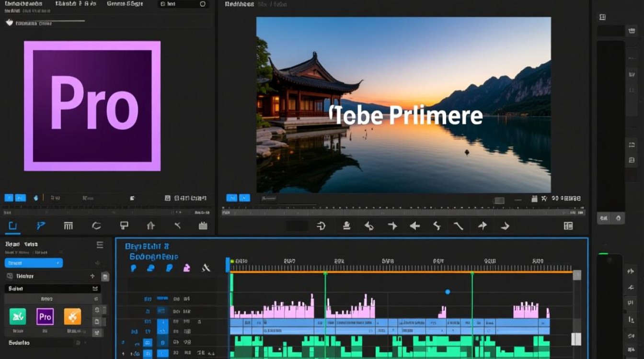644x359 pixels.
Task: Open the split-panel layout icon right of transport row
Action: point(568,226)
